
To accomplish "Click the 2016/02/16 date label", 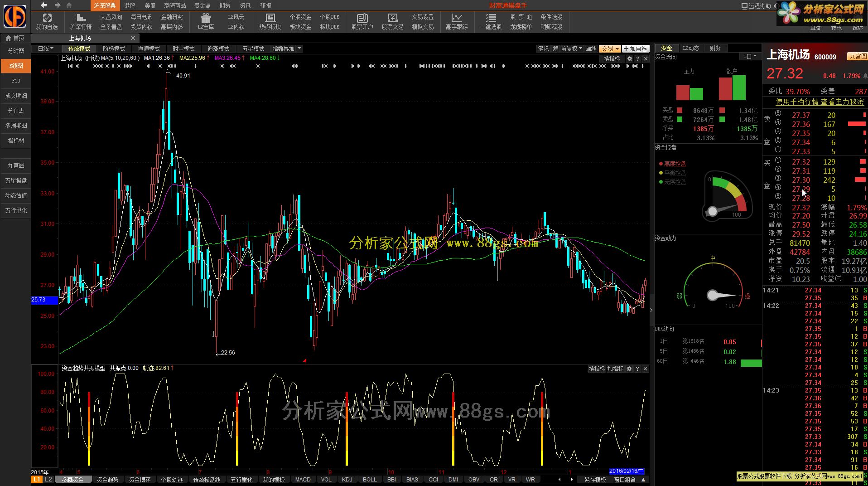I will [627, 471].
